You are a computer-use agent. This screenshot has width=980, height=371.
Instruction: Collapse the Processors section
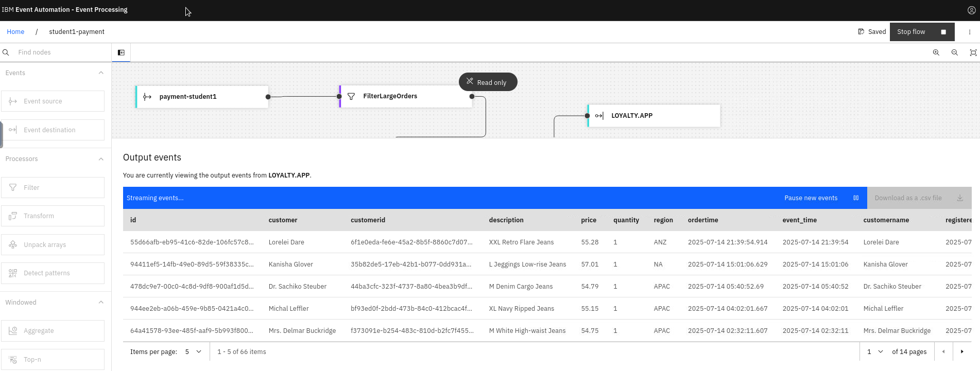pyautogui.click(x=101, y=159)
